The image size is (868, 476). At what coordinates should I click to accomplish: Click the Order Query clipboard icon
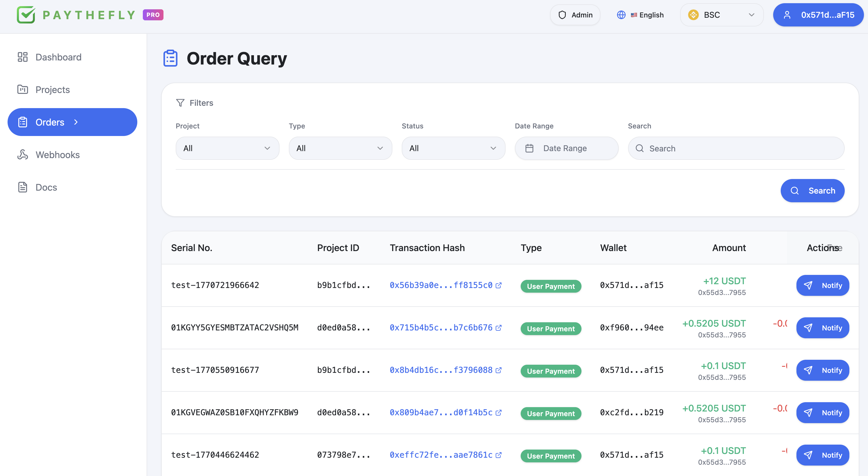tap(170, 58)
